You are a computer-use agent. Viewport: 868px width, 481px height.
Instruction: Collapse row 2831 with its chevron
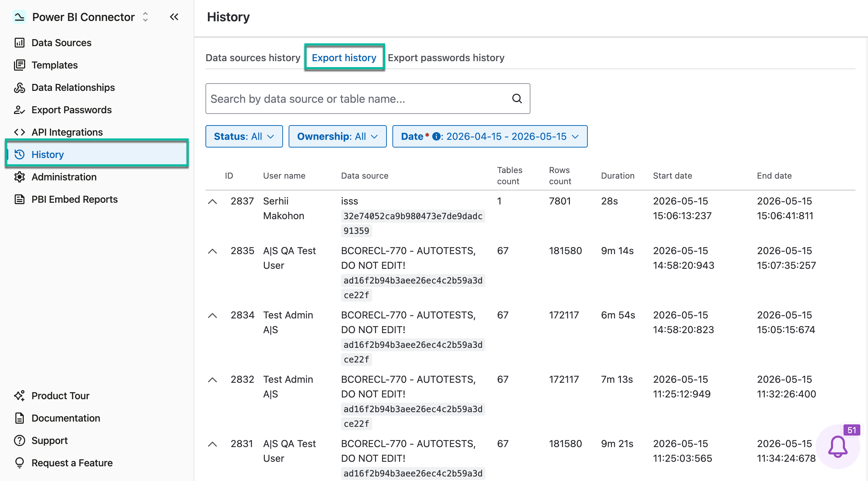coord(212,444)
